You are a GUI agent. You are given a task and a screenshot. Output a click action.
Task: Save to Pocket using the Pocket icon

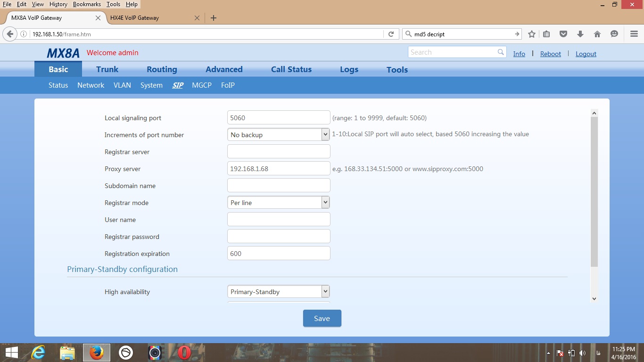(563, 34)
